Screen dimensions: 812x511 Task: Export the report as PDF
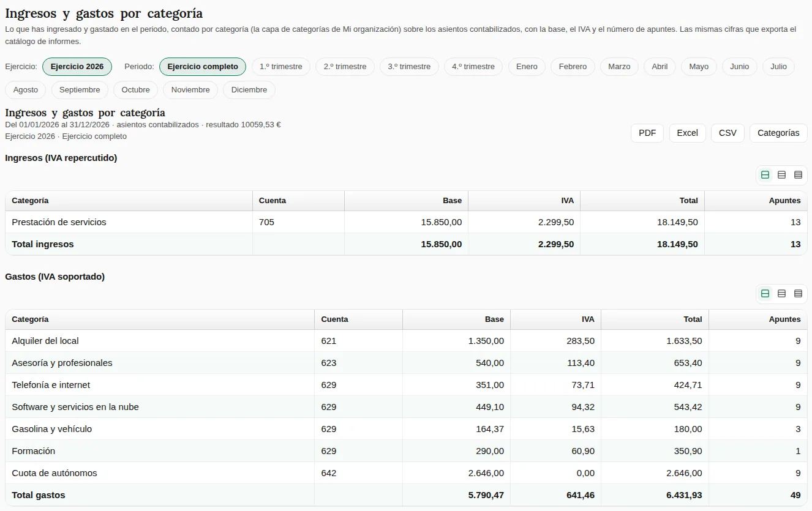point(647,133)
